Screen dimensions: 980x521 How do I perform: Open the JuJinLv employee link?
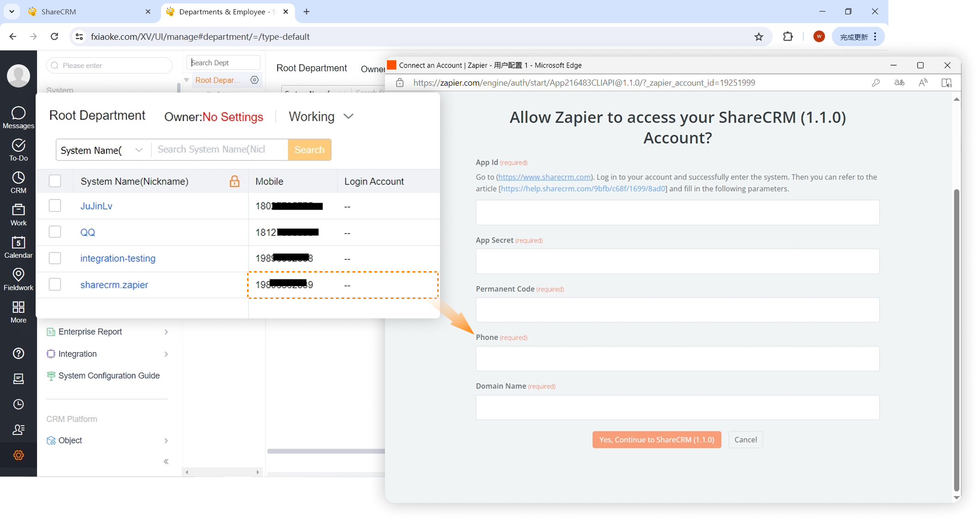click(x=96, y=206)
